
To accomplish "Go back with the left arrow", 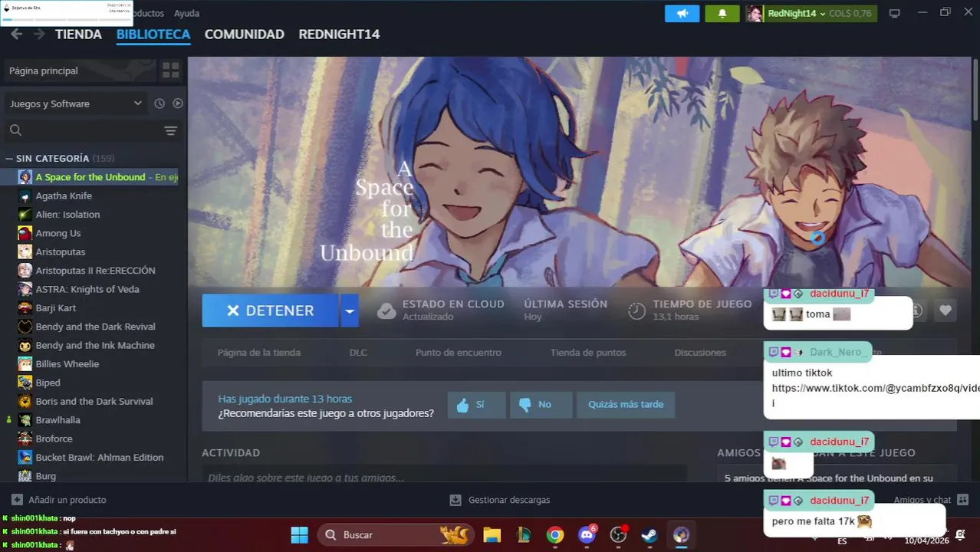I will point(16,34).
